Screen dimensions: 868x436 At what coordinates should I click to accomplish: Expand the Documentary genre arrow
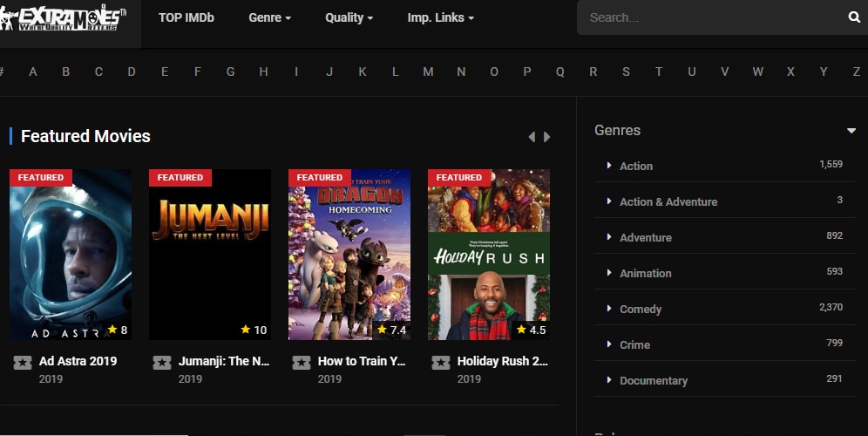point(609,379)
